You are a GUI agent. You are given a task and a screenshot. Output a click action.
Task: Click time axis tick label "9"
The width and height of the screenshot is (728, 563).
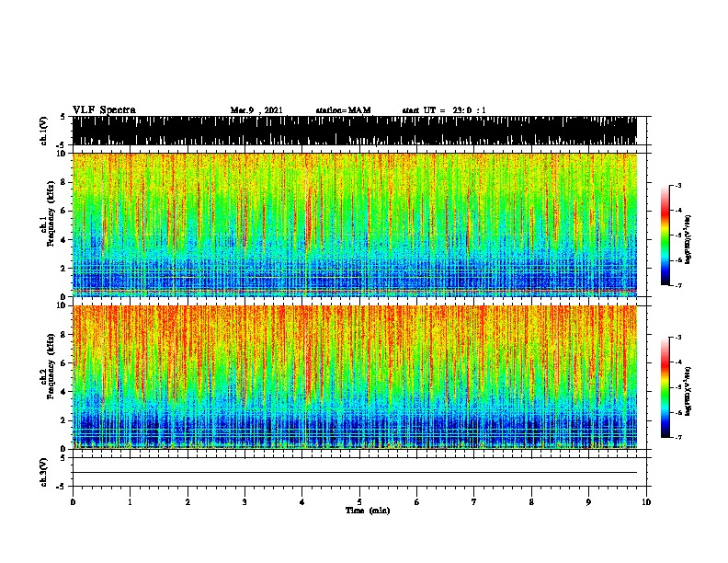pos(588,502)
